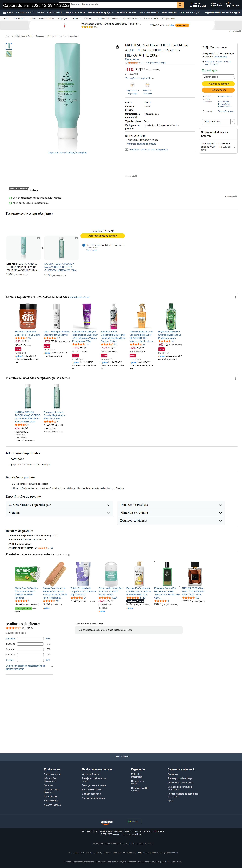Click the info icon beside shipping speed note
Image resolution: width=242 pixels, height=868 pixels.
click(x=84, y=245)
